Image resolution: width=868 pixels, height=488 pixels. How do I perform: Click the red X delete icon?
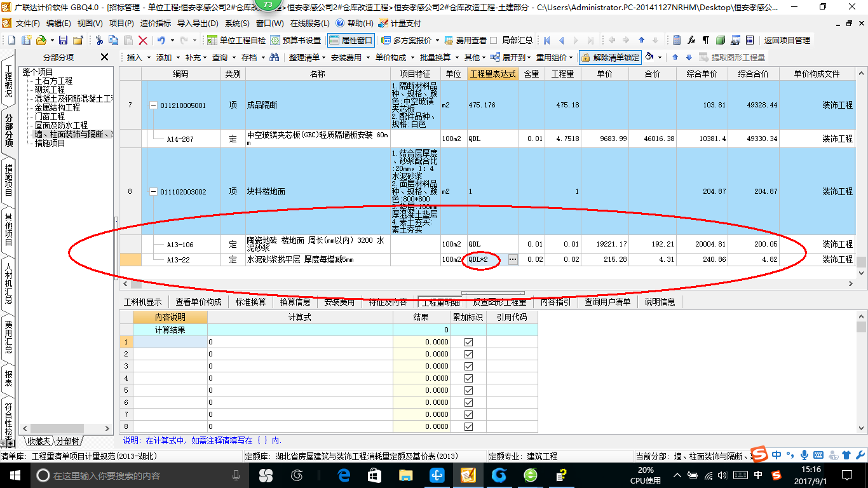click(x=143, y=40)
